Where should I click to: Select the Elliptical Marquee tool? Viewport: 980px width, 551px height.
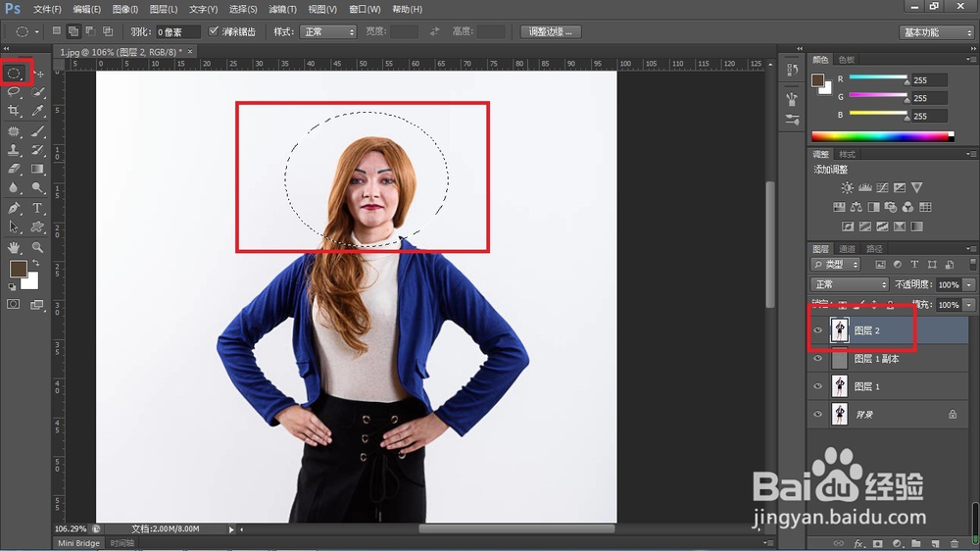(14, 74)
